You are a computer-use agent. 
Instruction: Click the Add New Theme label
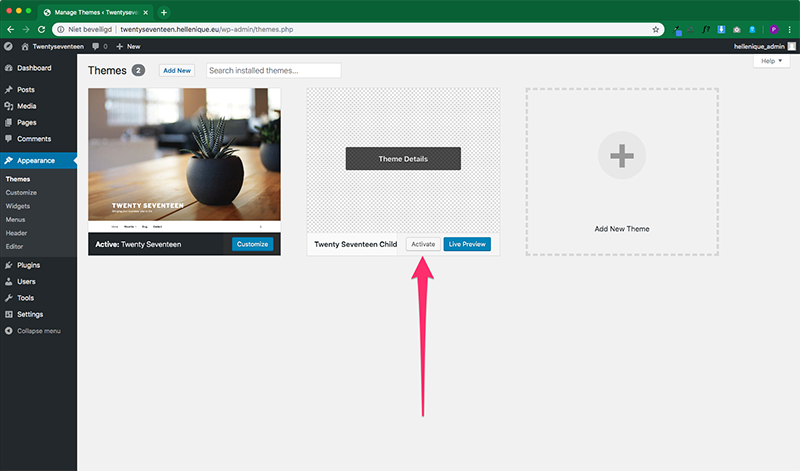coord(622,229)
